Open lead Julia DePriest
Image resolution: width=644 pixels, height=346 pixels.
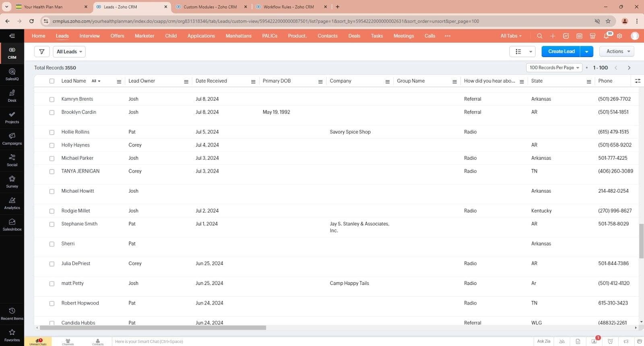tap(76, 264)
